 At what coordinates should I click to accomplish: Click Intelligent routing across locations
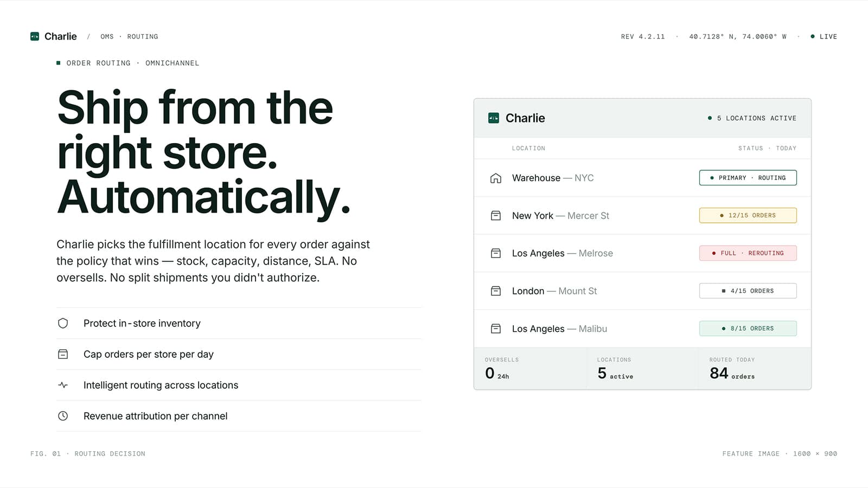pos(239,385)
